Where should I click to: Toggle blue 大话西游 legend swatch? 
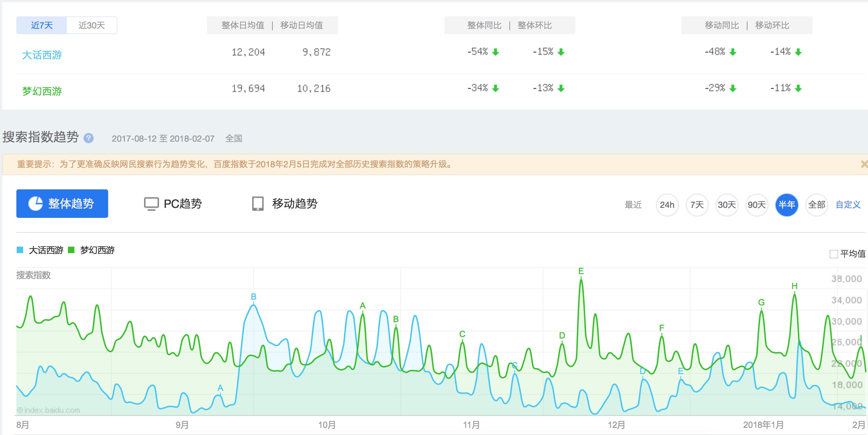[x=20, y=250]
